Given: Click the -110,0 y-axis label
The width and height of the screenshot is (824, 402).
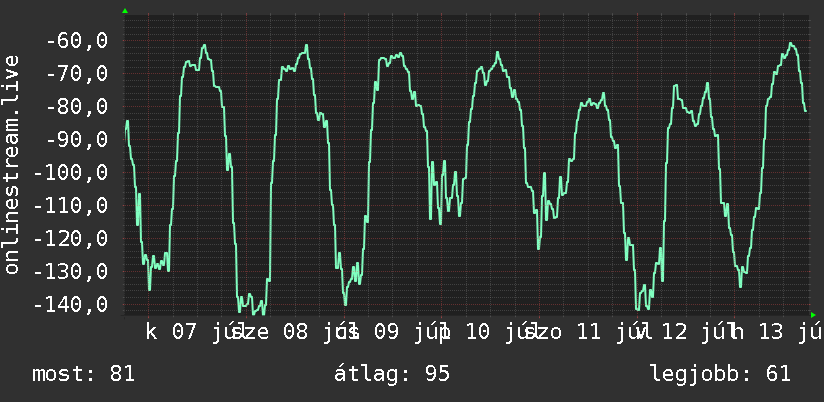Looking at the screenshot, I should [71, 205].
